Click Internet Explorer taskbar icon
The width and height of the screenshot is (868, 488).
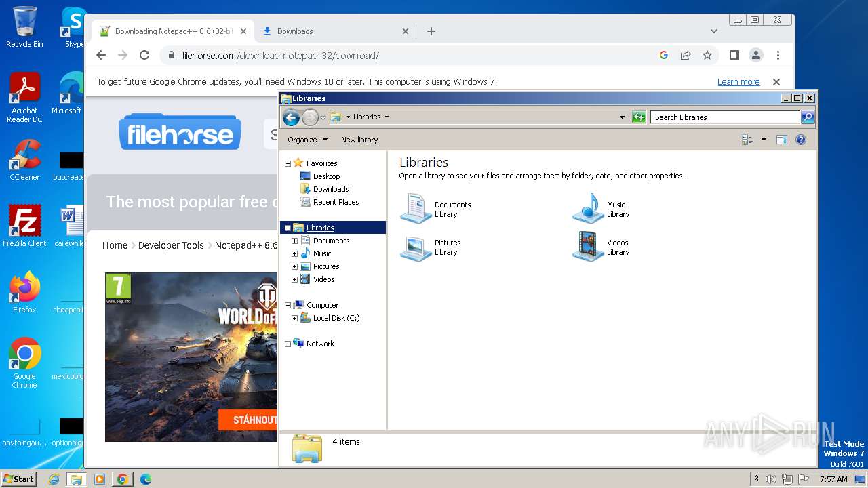pyautogui.click(x=54, y=479)
